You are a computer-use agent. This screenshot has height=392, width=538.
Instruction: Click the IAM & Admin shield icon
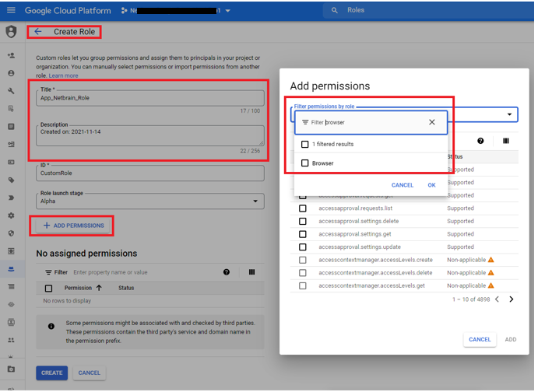coord(11,32)
